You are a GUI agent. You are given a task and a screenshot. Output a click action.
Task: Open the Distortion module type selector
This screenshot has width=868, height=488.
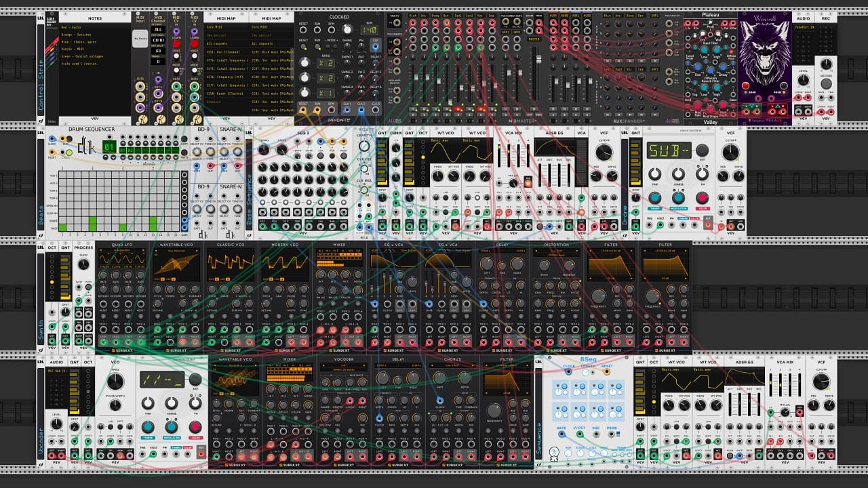557,251
